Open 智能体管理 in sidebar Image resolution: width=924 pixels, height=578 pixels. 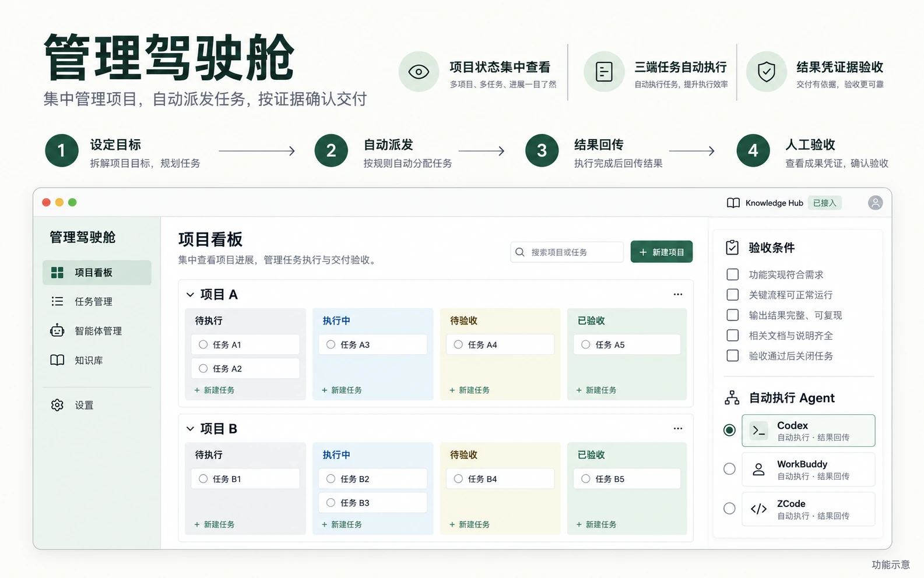(97, 331)
